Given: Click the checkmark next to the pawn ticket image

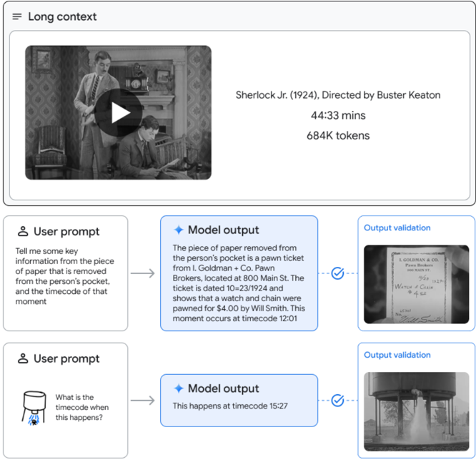Looking at the screenshot, I should (338, 273).
